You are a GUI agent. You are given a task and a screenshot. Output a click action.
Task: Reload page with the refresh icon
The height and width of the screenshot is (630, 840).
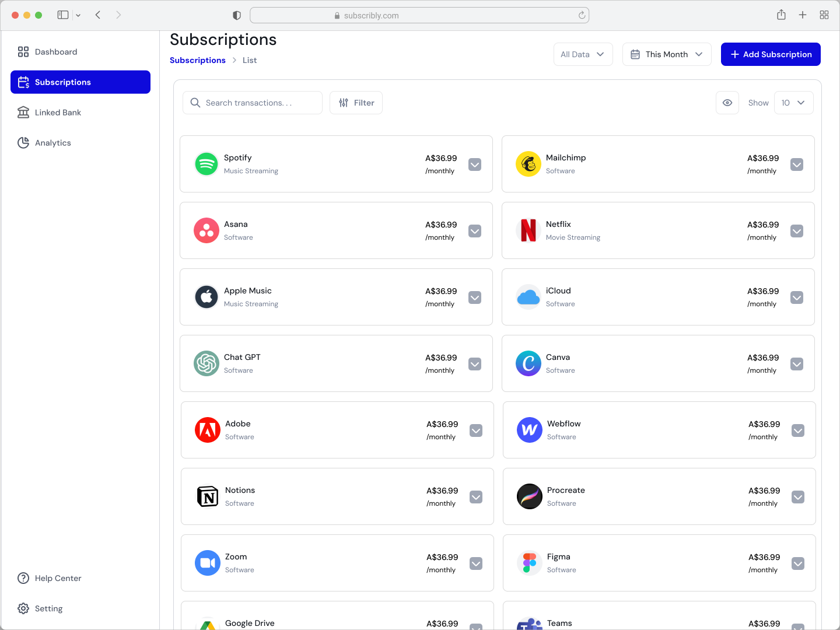pos(582,15)
